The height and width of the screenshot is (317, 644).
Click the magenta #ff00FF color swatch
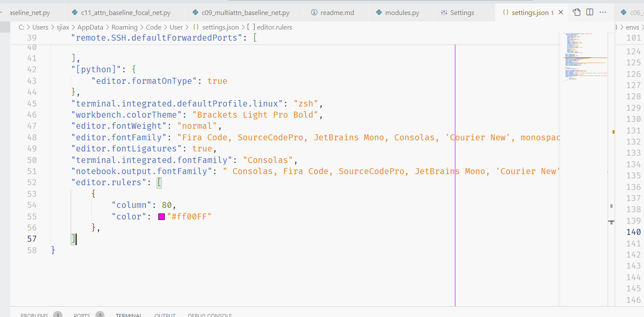pos(161,216)
